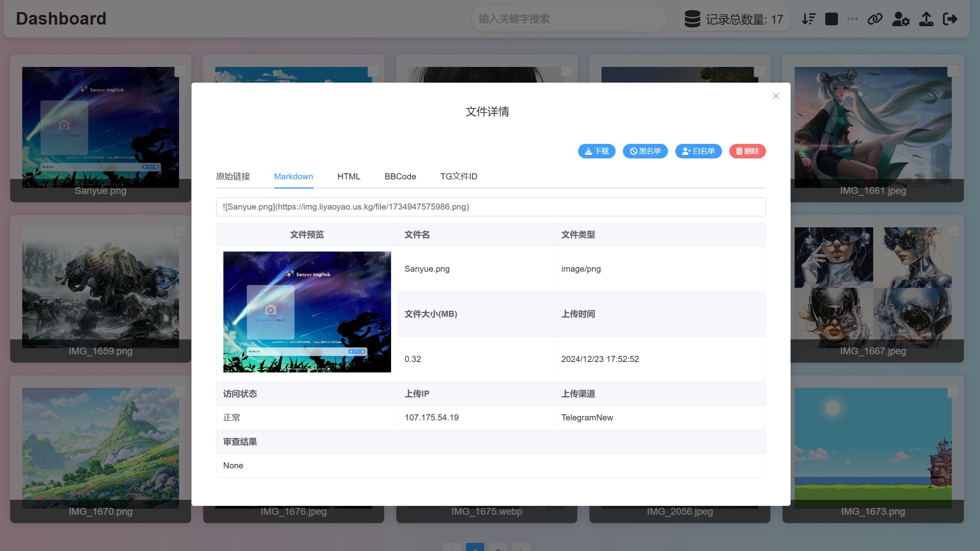Click the IMG_1676.jpeg file name label

point(293,511)
